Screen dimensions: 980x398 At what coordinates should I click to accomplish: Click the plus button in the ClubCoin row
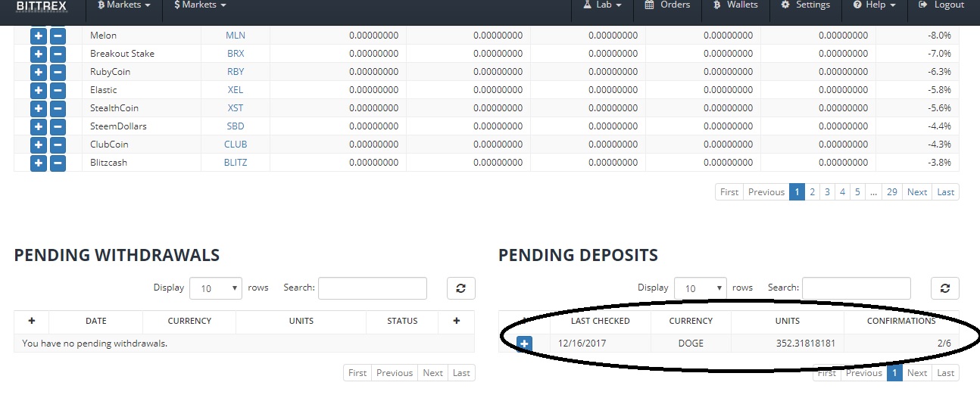tap(39, 145)
